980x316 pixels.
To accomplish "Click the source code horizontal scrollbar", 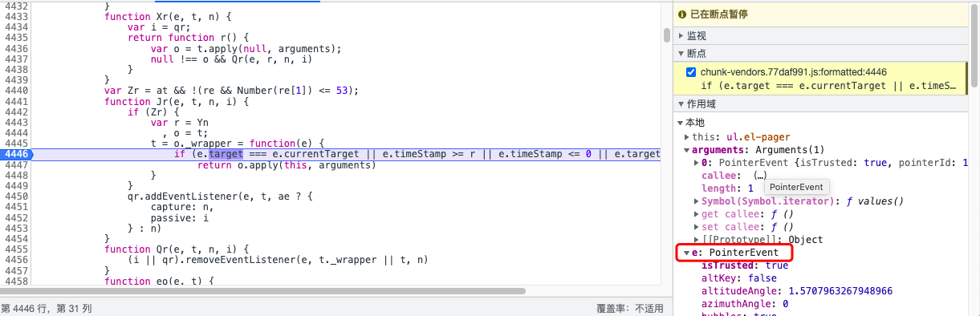I will (x=262, y=291).
